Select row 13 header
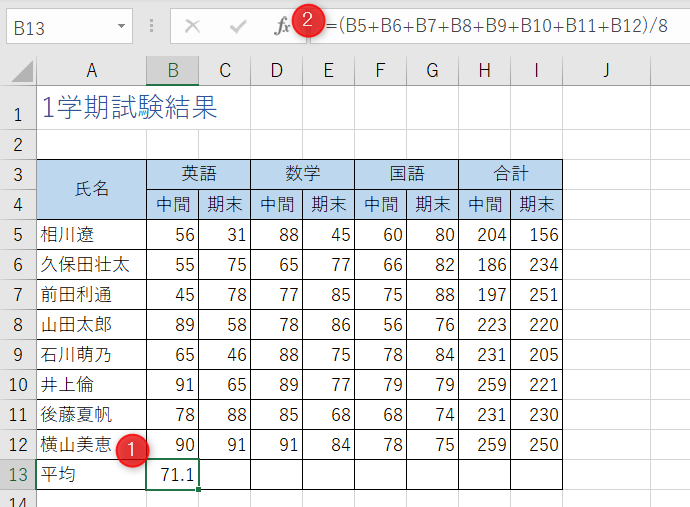 [x=17, y=475]
